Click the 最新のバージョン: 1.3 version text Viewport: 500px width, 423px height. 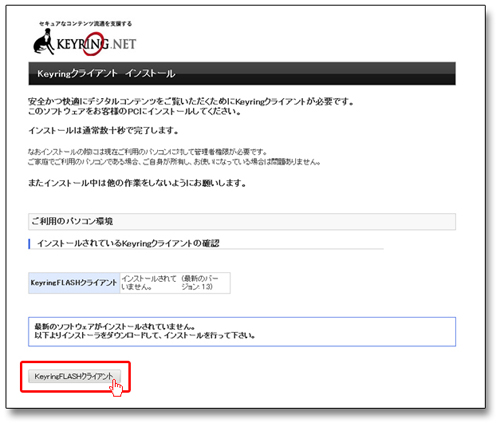click(199, 283)
